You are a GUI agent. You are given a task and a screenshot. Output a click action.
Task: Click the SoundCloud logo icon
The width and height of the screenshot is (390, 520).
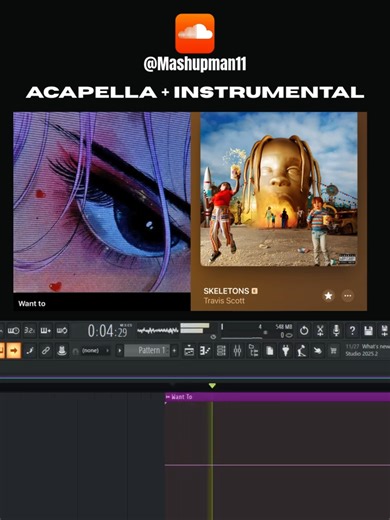tap(195, 33)
